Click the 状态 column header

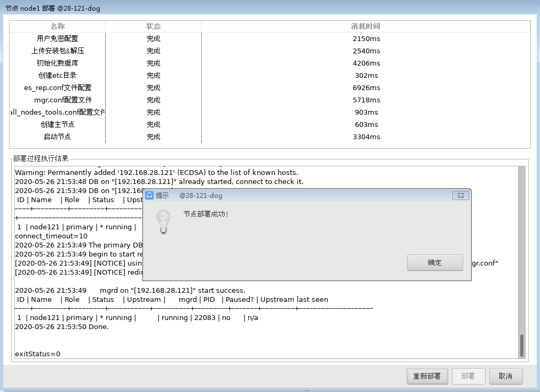(154, 26)
